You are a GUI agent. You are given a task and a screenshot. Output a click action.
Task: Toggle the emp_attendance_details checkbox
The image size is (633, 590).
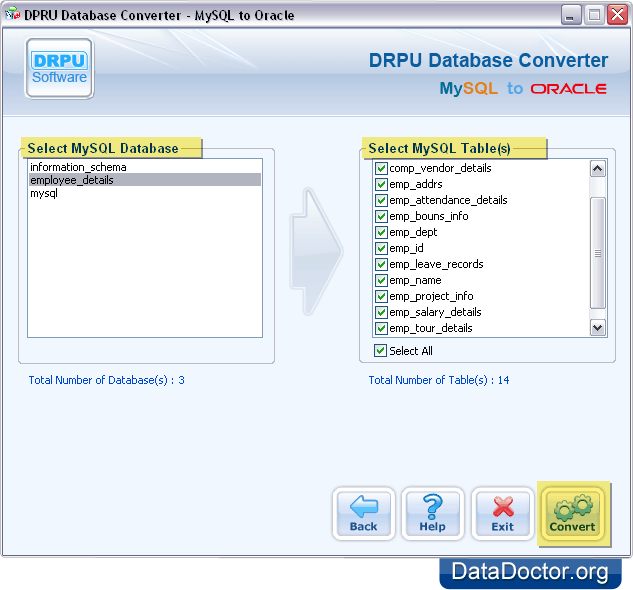381,200
